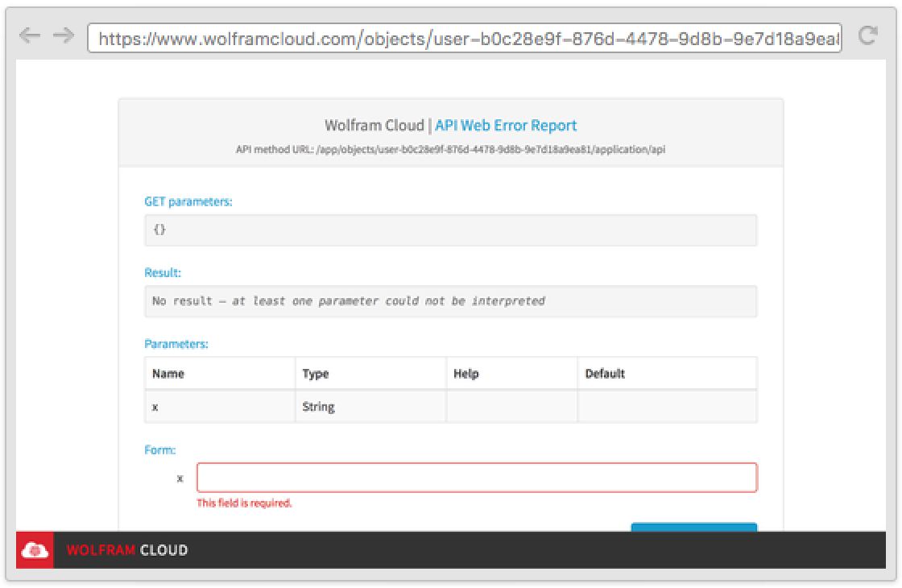The height and width of the screenshot is (588, 902).
Task: Click the Help column header
Action: [x=466, y=374]
